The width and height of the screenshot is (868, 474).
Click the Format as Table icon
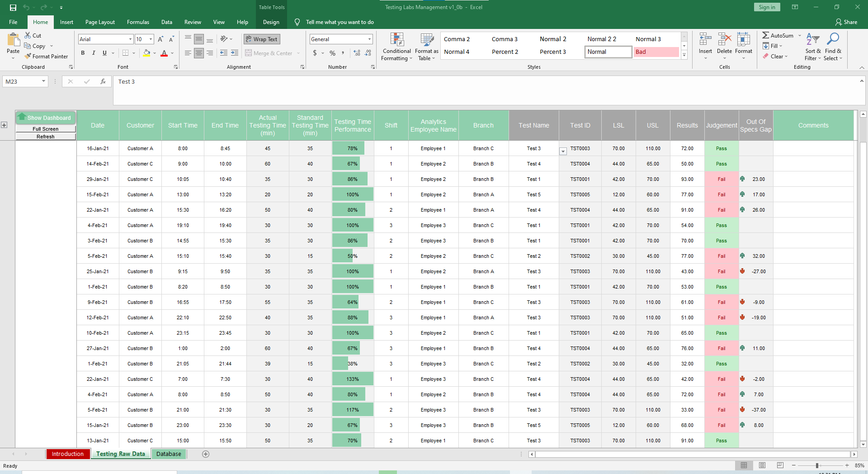tap(426, 47)
